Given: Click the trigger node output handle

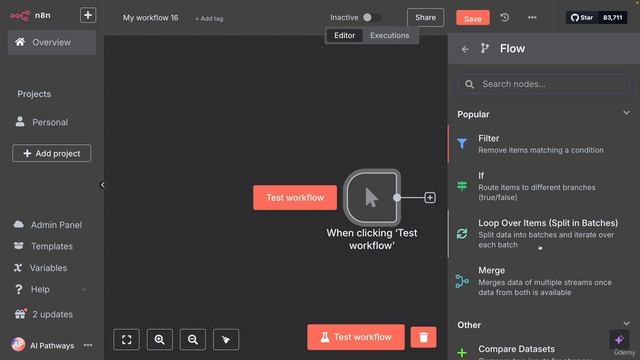Looking at the screenshot, I should 397,198.
